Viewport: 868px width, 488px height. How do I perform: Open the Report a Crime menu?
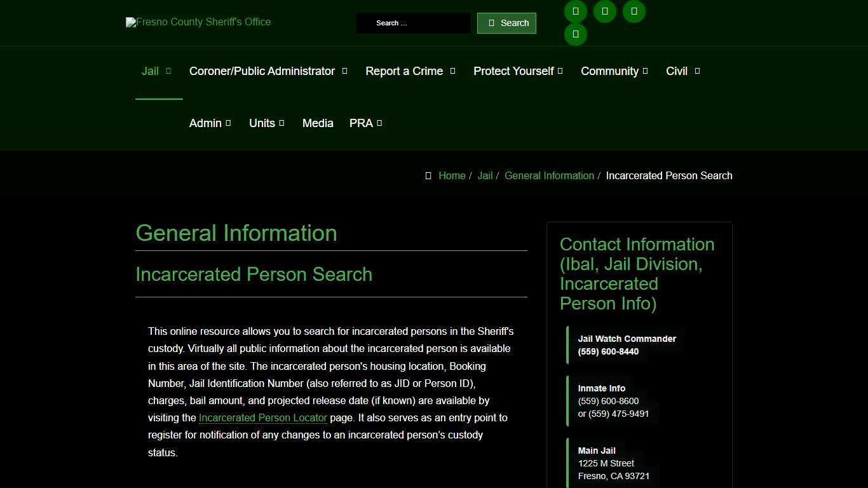[x=404, y=71]
